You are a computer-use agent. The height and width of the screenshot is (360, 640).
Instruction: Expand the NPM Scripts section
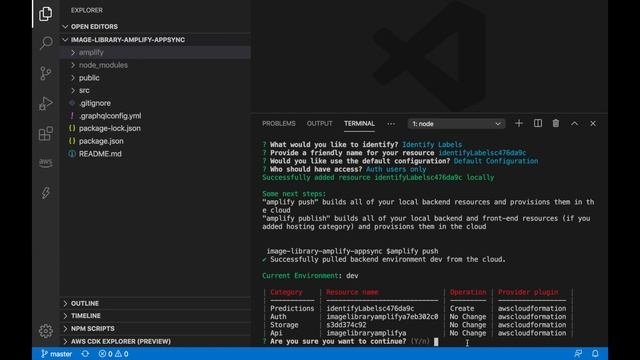click(155, 328)
